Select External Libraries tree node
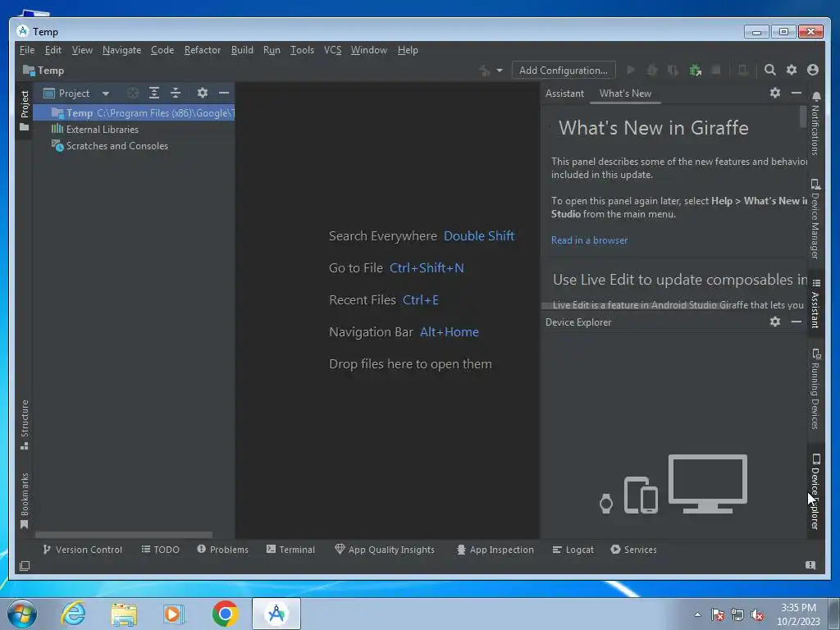Image resolution: width=840 pixels, height=630 pixels. pos(94,129)
